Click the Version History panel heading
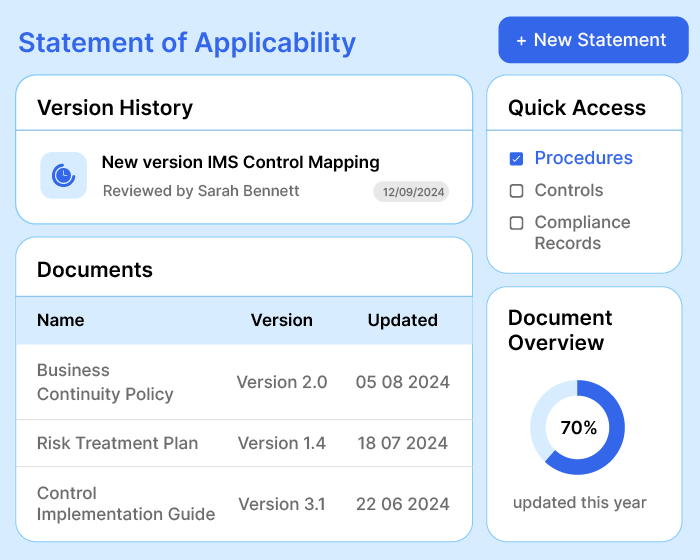 (115, 108)
